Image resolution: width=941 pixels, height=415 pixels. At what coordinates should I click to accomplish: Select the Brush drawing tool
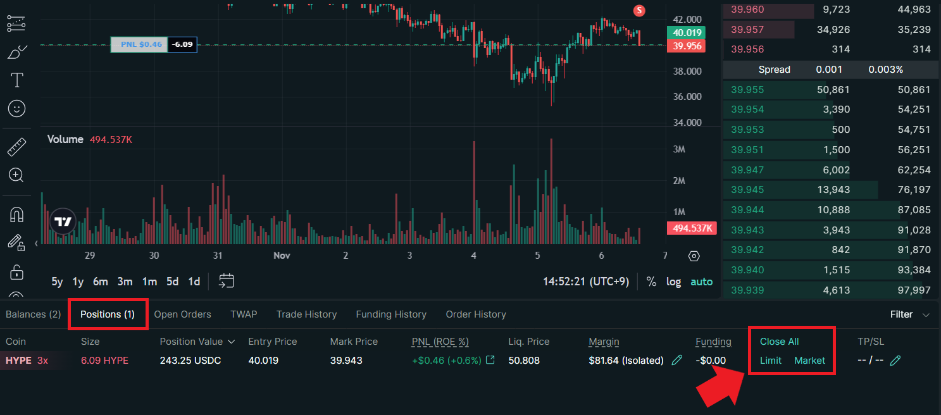(x=17, y=52)
